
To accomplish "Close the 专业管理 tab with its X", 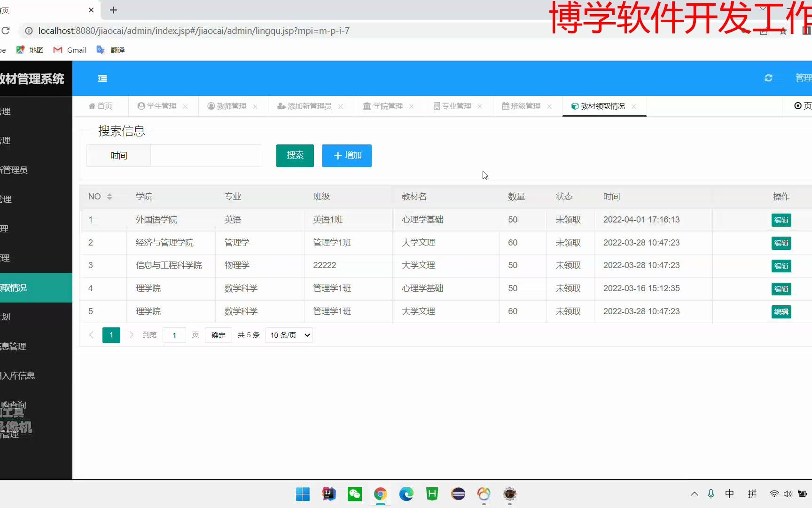I will click(x=480, y=106).
